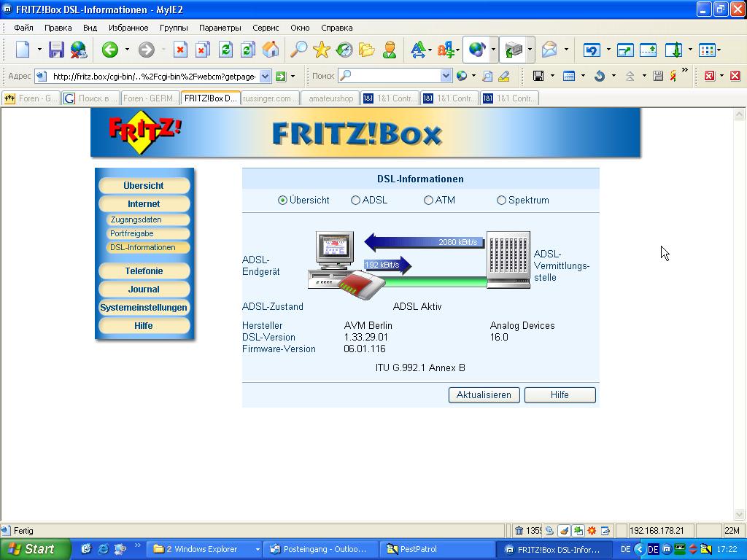Click the encoding language icon
This screenshot has width=747, height=560.
(446, 50)
